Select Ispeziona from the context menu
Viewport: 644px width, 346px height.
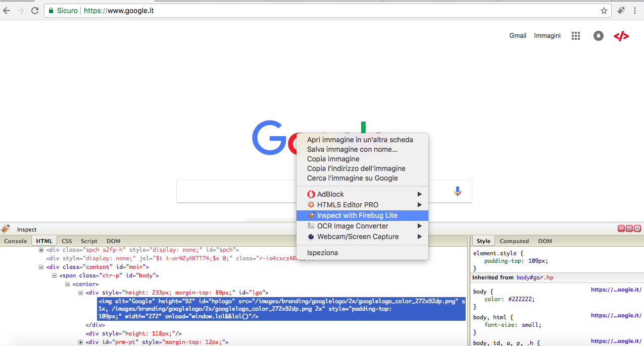[322, 252]
